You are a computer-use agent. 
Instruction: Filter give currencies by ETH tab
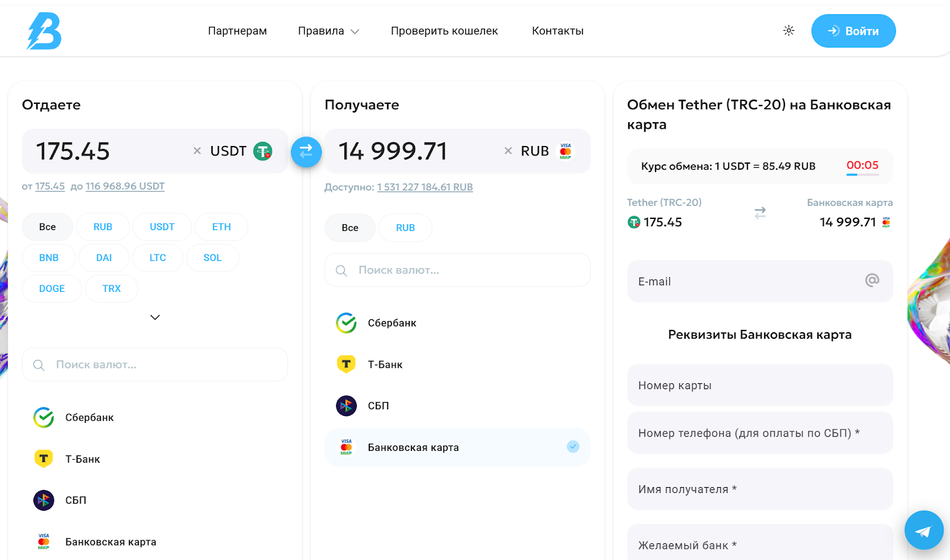(x=221, y=227)
